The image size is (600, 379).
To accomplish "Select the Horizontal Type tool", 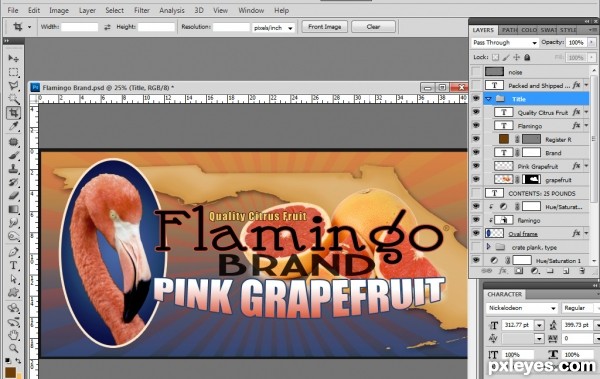I will [13, 265].
